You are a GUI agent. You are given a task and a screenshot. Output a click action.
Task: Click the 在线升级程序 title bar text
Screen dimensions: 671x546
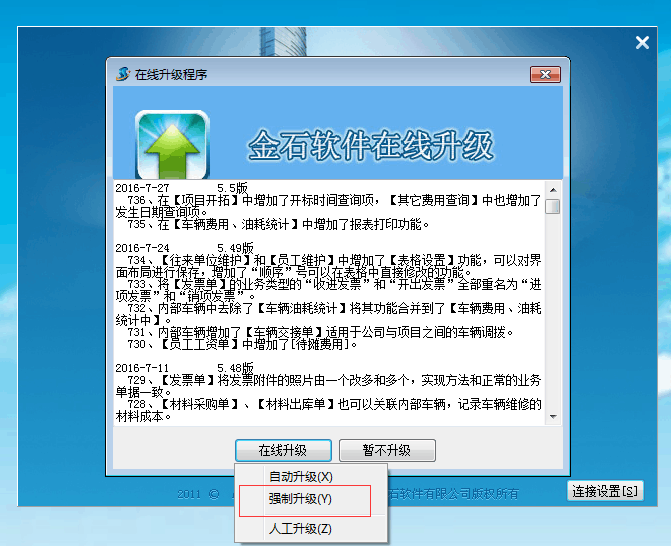pyautogui.click(x=172, y=76)
